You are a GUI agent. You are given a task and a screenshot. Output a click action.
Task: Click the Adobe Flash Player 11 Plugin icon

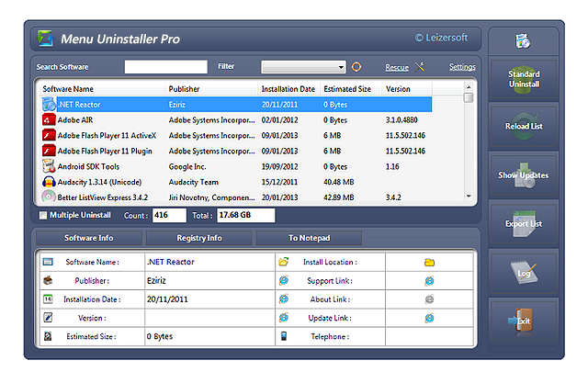pos(49,151)
